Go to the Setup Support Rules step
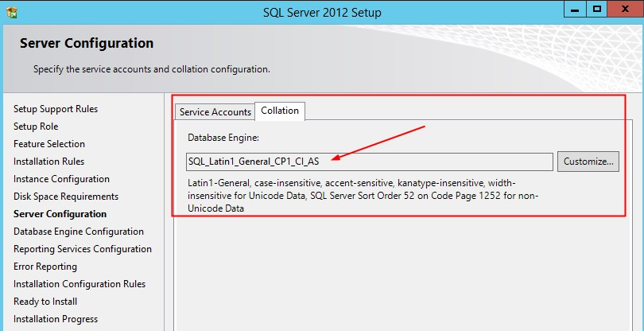The height and width of the screenshot is (331, 644). click(56, 109)
